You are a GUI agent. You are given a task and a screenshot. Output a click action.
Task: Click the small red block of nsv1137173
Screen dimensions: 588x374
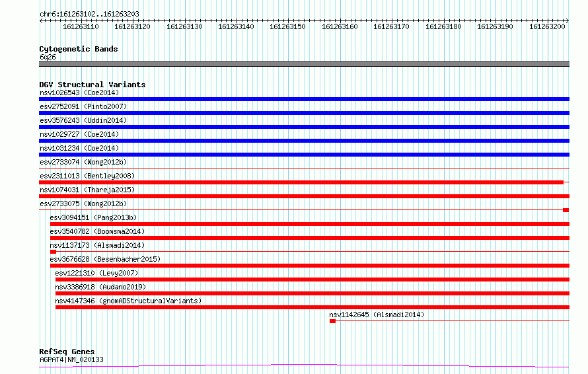(x=54, y=252)
